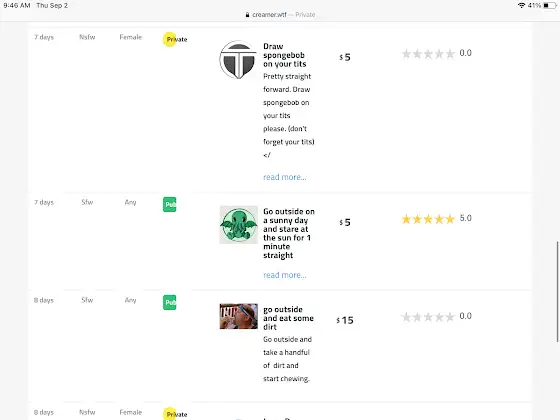
Task: Click the empty star rating on spongebob request
Action: tap(428, 54)
